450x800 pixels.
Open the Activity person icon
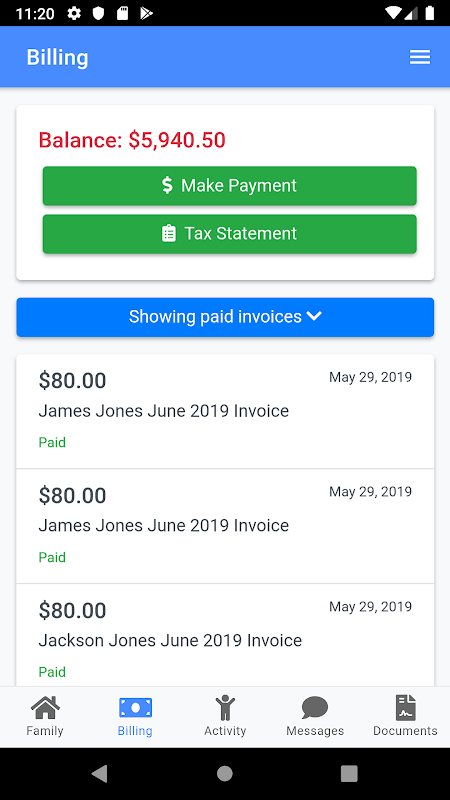click(x=225, y=708)
